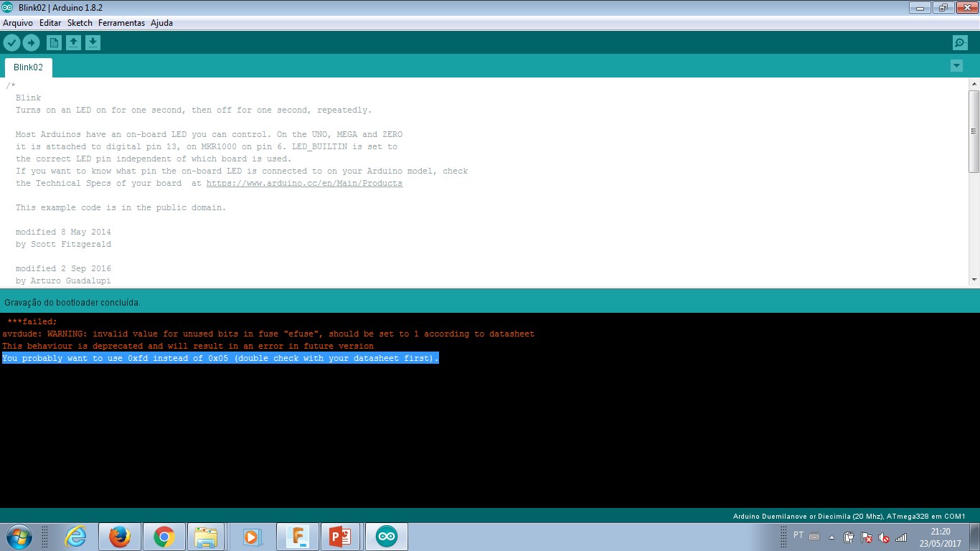
Task: Click the PT language indicator
Action: [x=798, y=535]
